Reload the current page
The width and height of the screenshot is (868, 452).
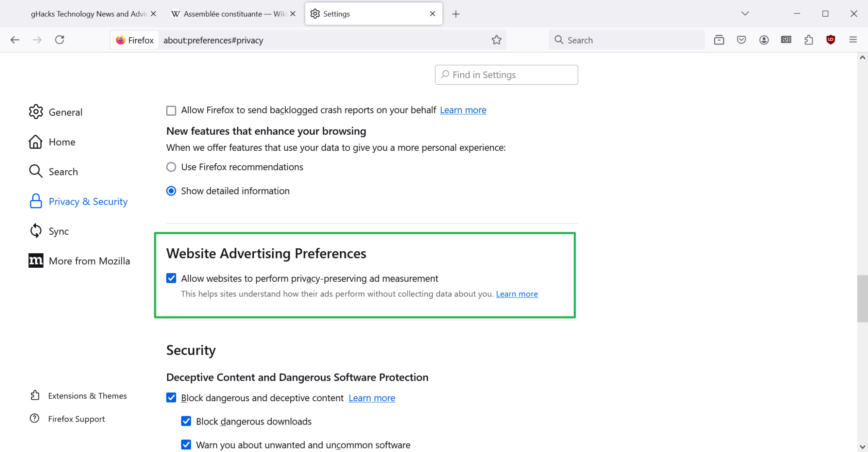coord(60,39)
